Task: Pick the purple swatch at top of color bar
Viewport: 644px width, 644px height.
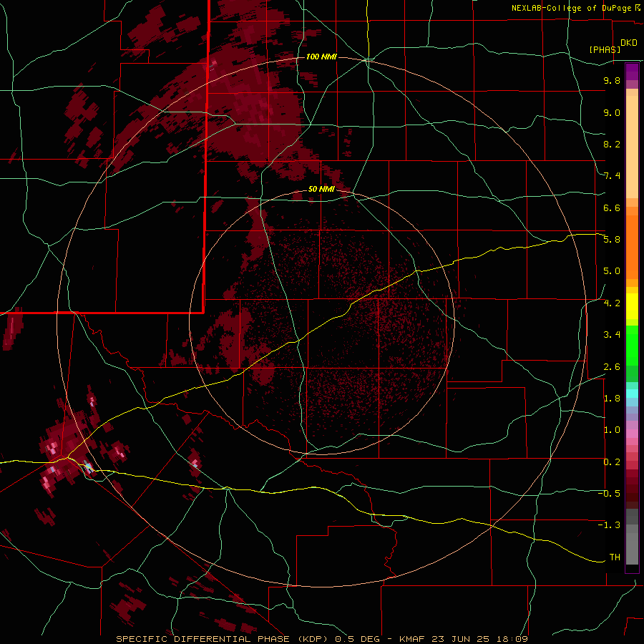Action: tap(632, 72)
